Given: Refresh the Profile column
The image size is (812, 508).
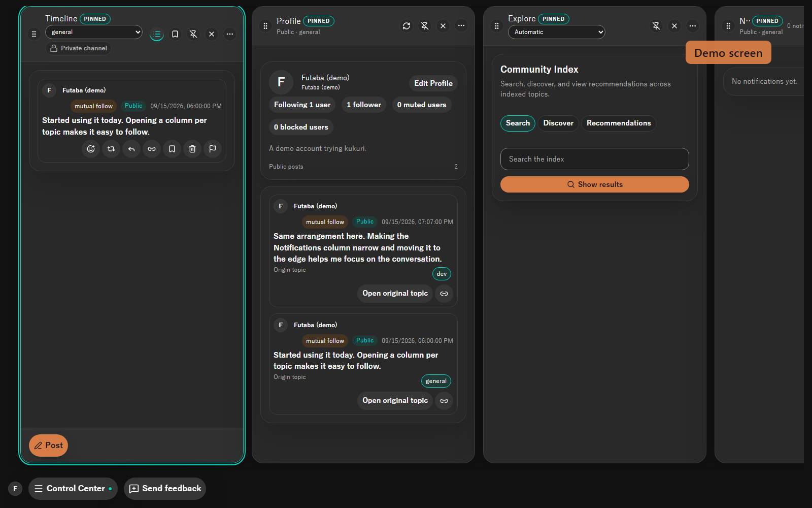Looking at the screenshot, I should [x=407, y=26].
